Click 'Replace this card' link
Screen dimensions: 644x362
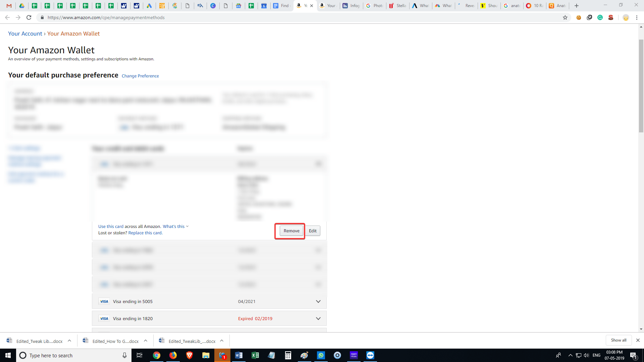(145, 233)
